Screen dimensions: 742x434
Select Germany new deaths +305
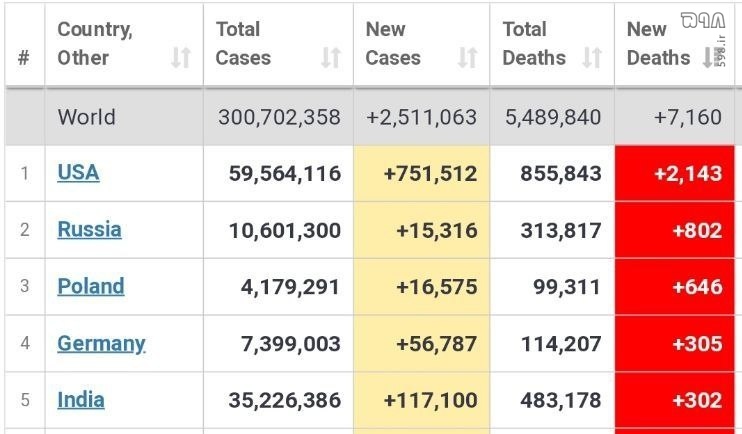coord(698,344)
